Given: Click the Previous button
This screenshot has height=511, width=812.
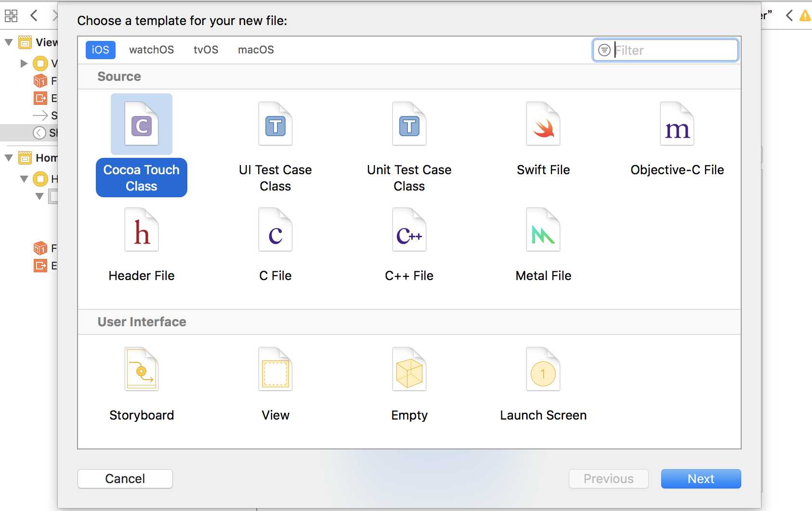Looking at the screenshot, I should point(609,479).
